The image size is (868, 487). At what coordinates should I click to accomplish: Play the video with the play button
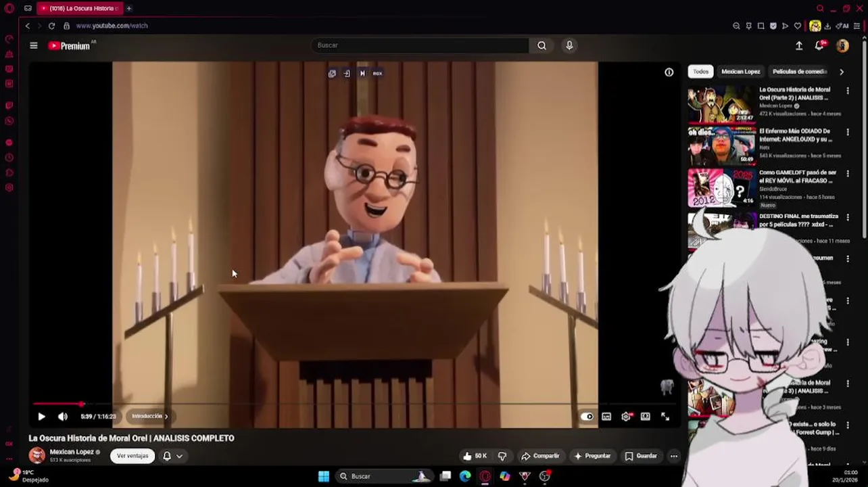(41, 417)
